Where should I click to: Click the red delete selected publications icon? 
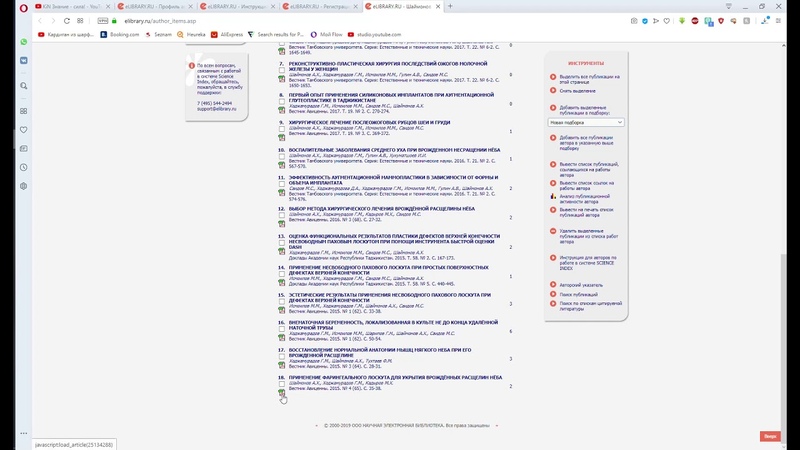[x=553, y=231]
